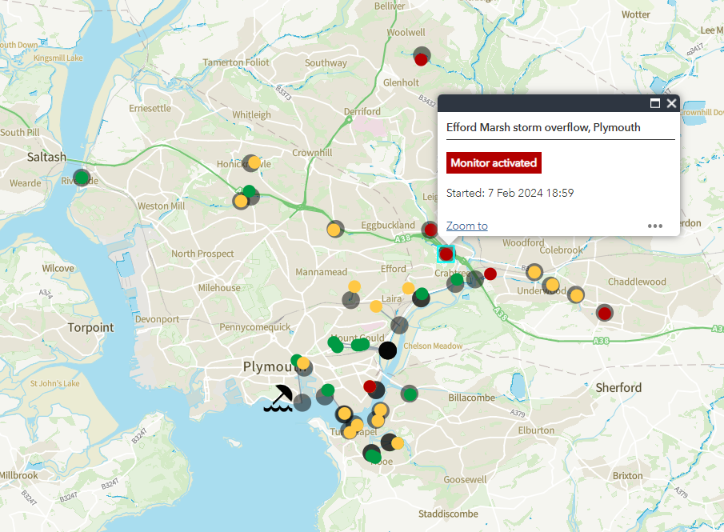Click the green marker on the Crabtree label
This screenshot has width=724, height=532.
[x=457, y=279]
